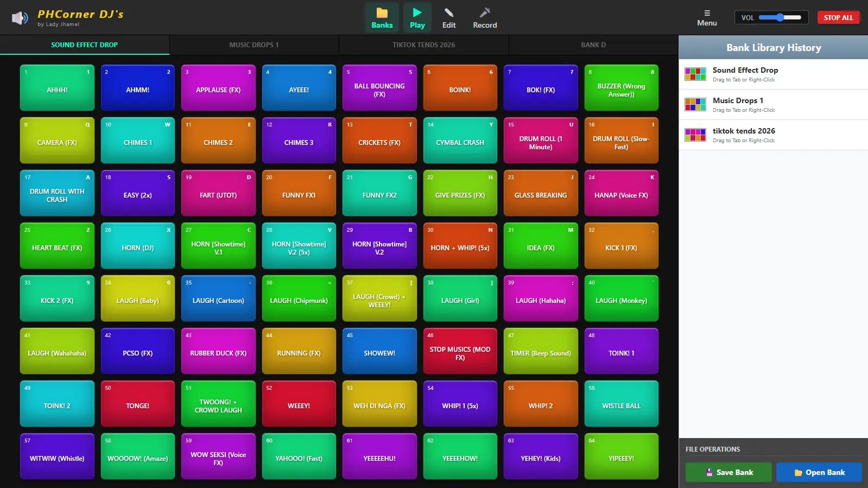Click the STOP ALL button

pos(838,17)
